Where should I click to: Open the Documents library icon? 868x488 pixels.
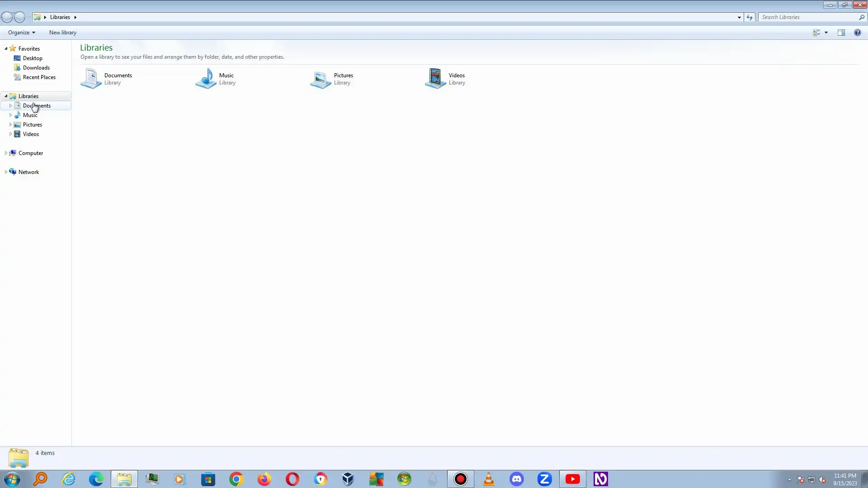click(91, 79)
